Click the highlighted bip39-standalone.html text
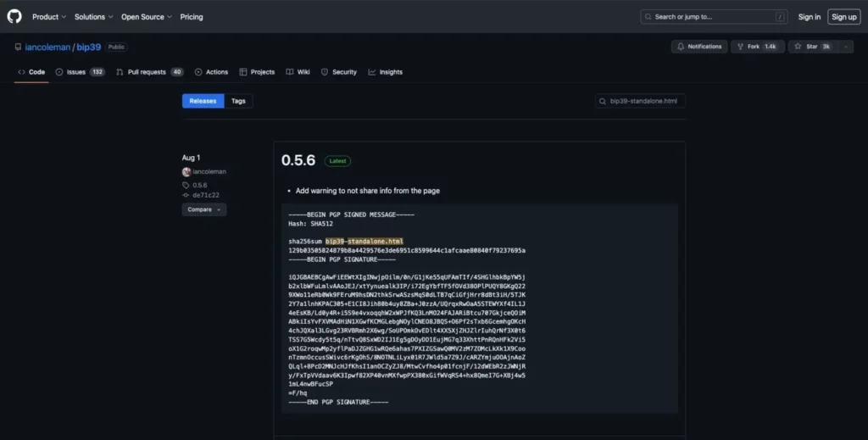 [x=364, y=242]
